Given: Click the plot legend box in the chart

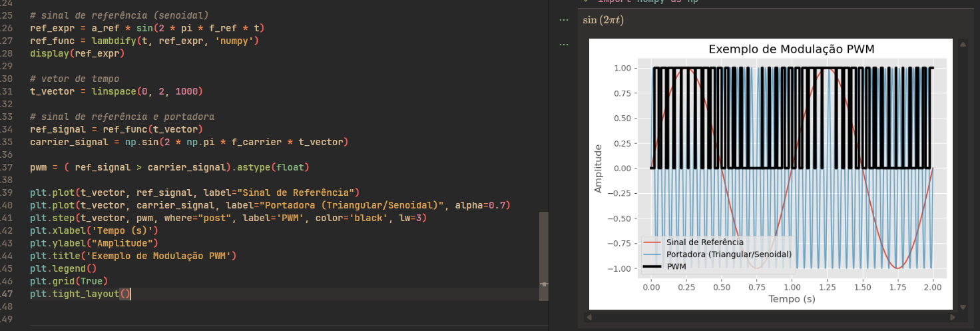Looking at the screenshot, I should point(718,254).
